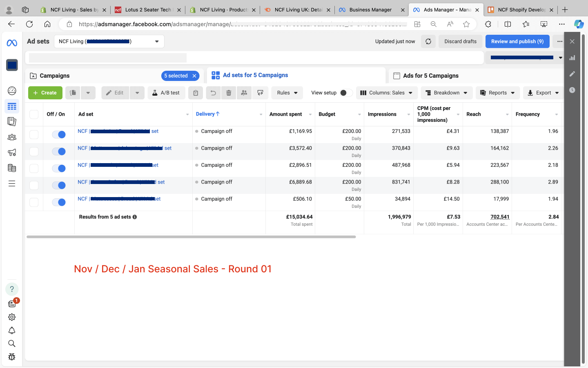Viewport: 588px width, 368px height.
Task: Open the Audiences people icon in sidebar
Action: click(x=12, y=137)
